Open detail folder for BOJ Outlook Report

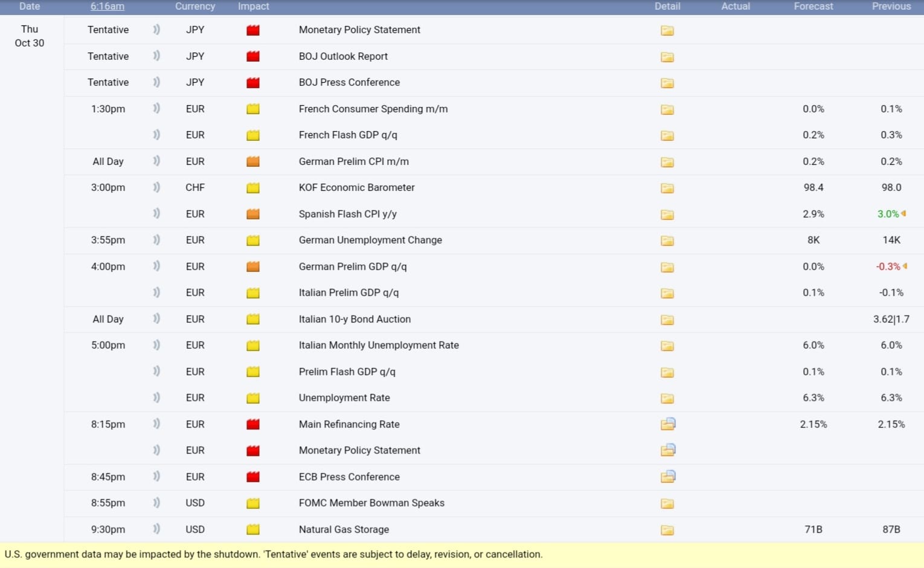pyautogui.click(x=667, y=57)
